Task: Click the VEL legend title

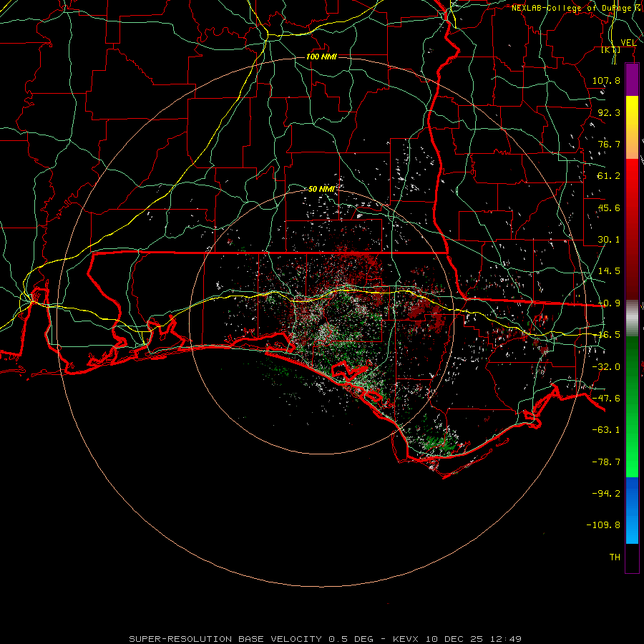Action: coord(628,43)
